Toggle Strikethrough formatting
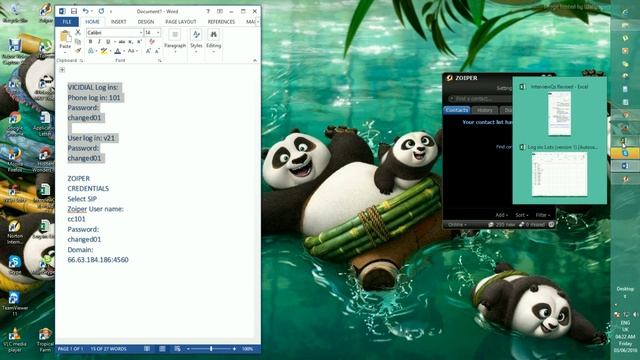640x360 pixels. coord(122,42)
